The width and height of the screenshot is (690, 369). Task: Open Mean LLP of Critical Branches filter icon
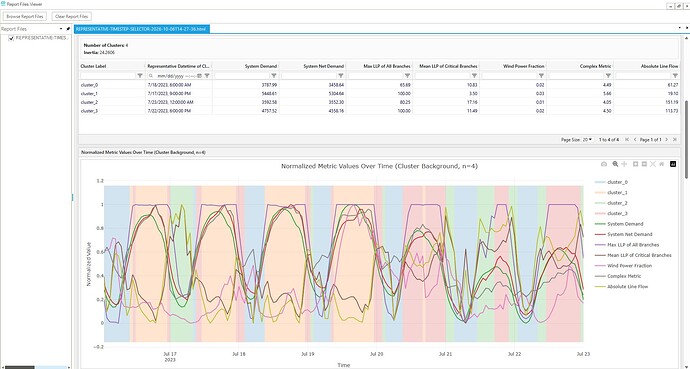474,76
